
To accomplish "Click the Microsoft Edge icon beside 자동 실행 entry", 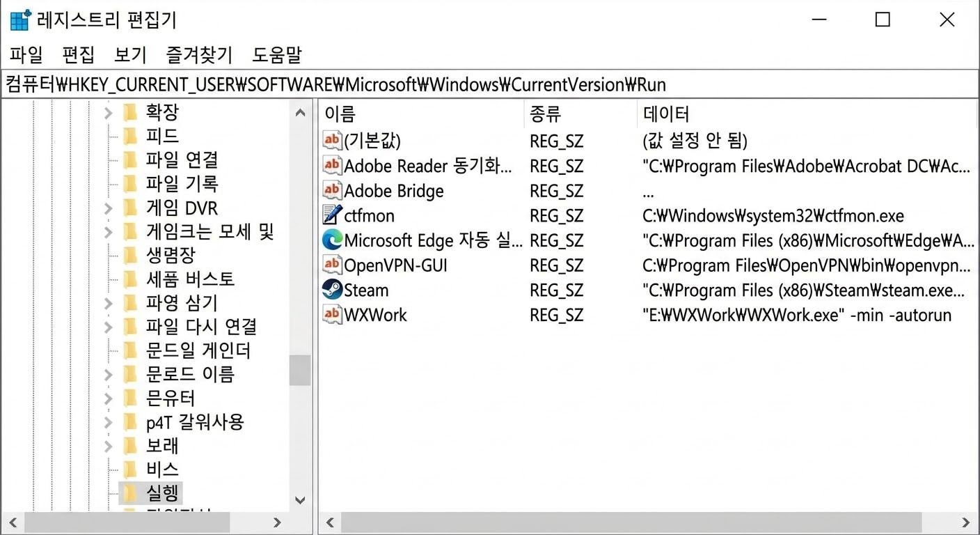I will (332, 240).
